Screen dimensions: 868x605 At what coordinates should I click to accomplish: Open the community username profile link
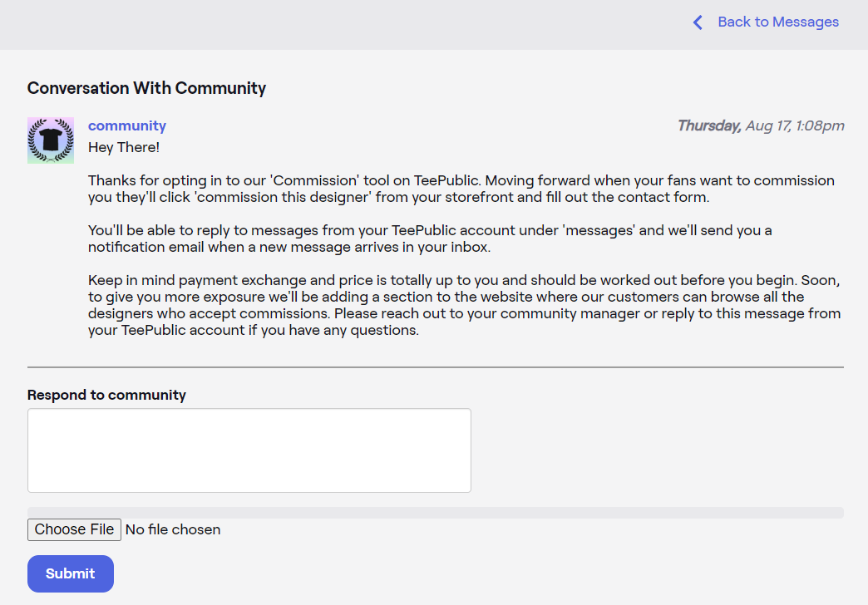coord(126,125)
